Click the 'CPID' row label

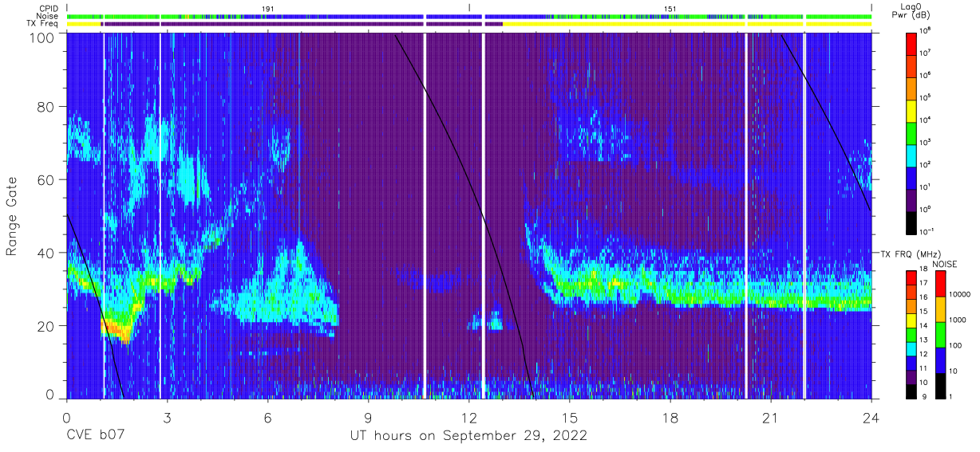[x=49, y=8]
